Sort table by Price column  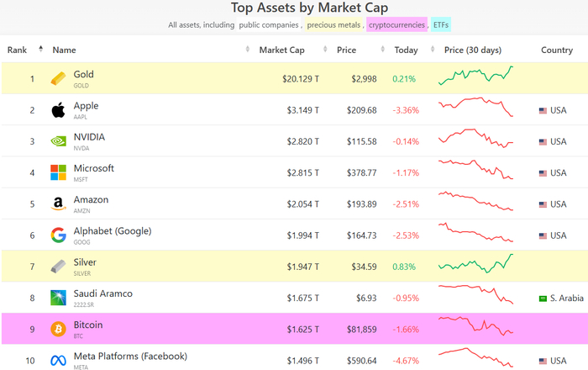(x=347, y=50)
